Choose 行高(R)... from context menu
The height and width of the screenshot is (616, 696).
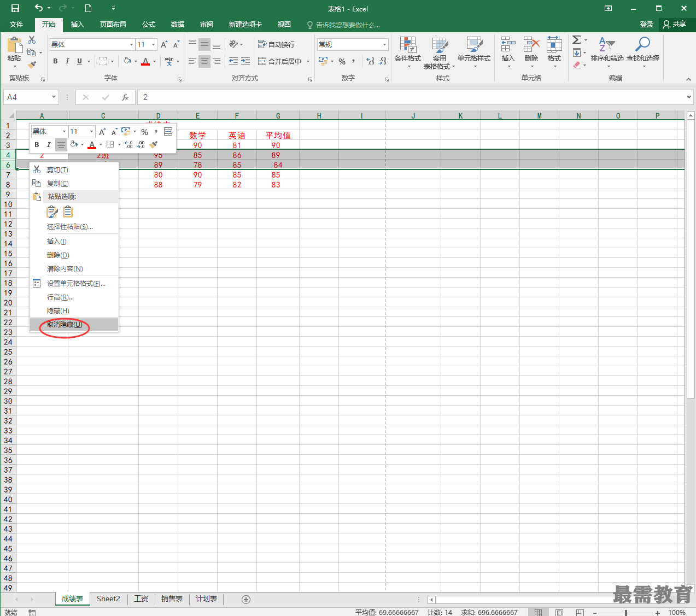click(x=74, y=297)
